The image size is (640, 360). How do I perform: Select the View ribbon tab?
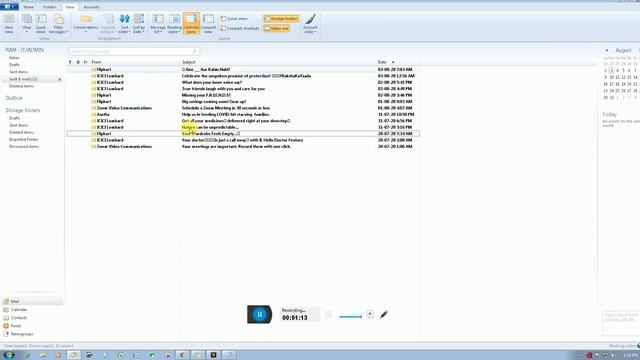coord(70,7)
